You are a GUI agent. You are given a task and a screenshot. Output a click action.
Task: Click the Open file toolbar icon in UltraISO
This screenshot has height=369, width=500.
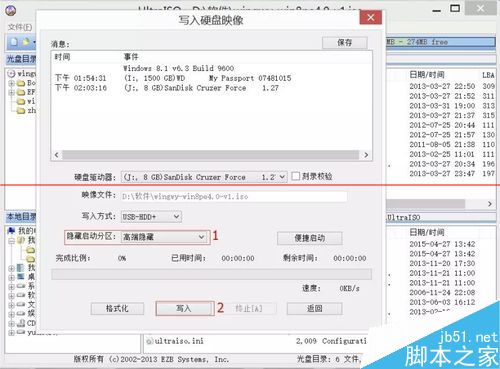[x=26, y=42]
